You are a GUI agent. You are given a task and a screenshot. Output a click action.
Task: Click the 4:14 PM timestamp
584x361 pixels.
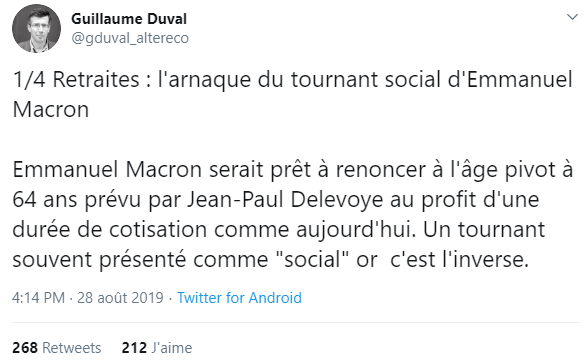click(38, 298)
